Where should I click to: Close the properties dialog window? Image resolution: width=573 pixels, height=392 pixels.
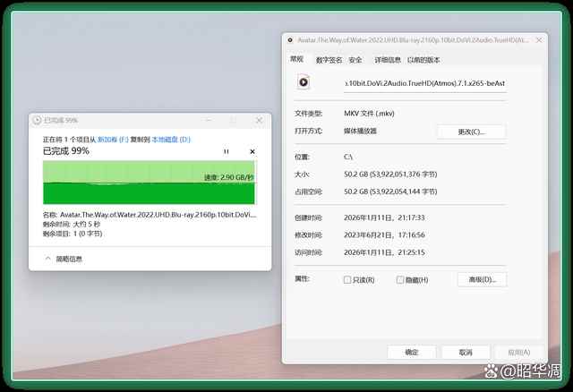pyautogui.click(x=539, y=40)
